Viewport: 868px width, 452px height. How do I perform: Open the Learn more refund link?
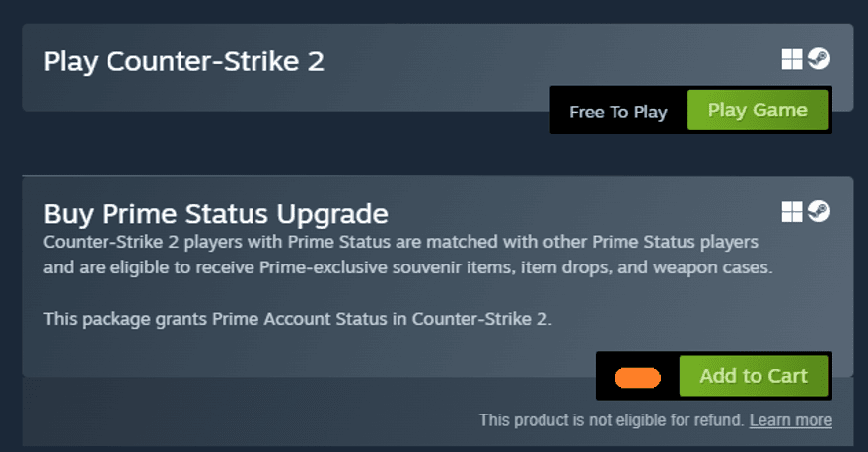point(790,420)
